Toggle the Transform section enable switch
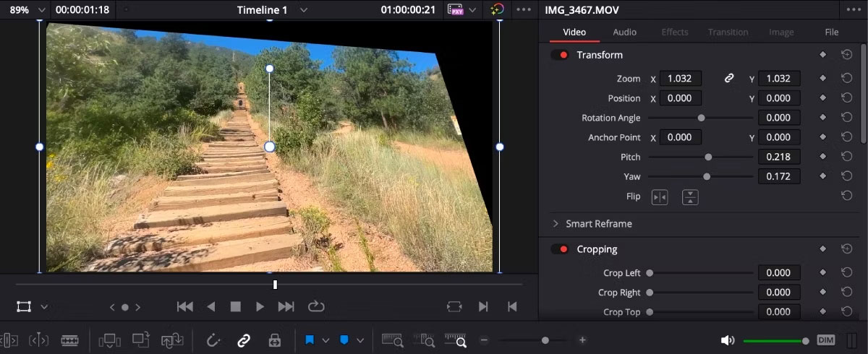This screenshot has width=868, height=354. 560,55
